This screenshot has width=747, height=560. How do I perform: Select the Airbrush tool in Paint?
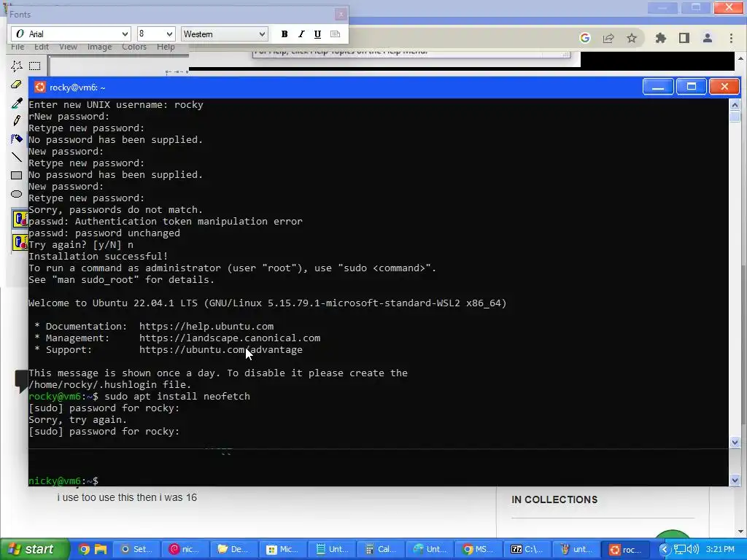tap(17, 139)
